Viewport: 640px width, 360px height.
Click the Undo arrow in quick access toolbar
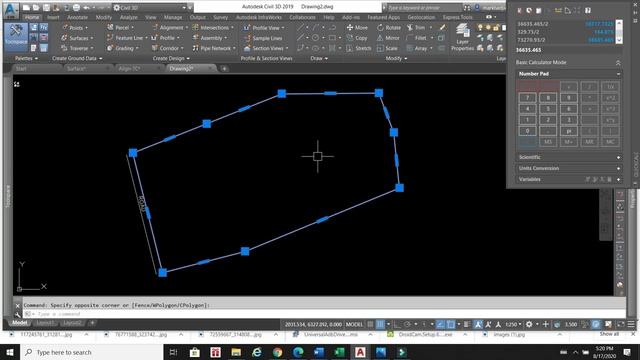pyautogui.click(x=87, y=8)
